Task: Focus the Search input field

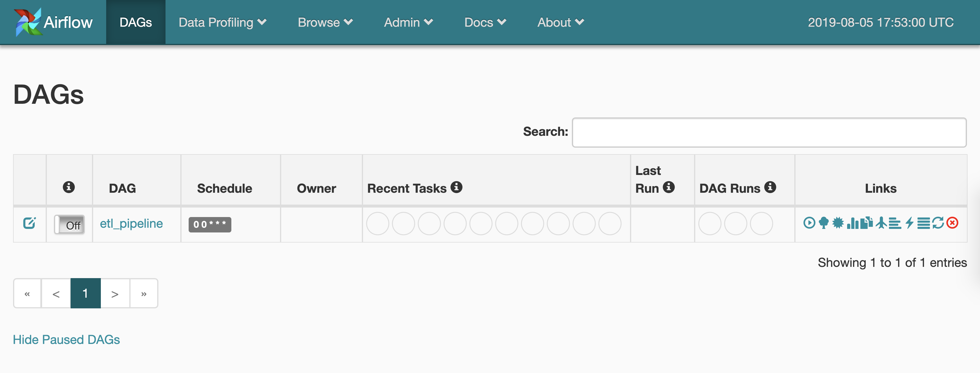Action: [769, 132]
